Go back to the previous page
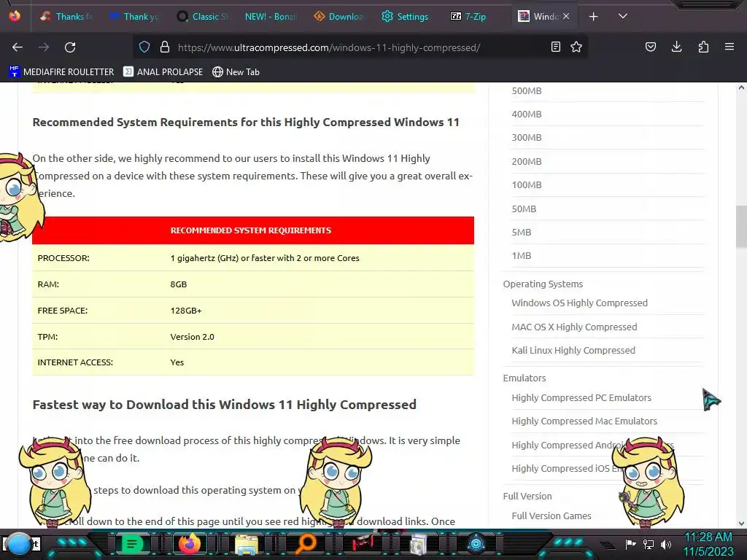Viewport: 747px width, 560px height. pos(18,47)
